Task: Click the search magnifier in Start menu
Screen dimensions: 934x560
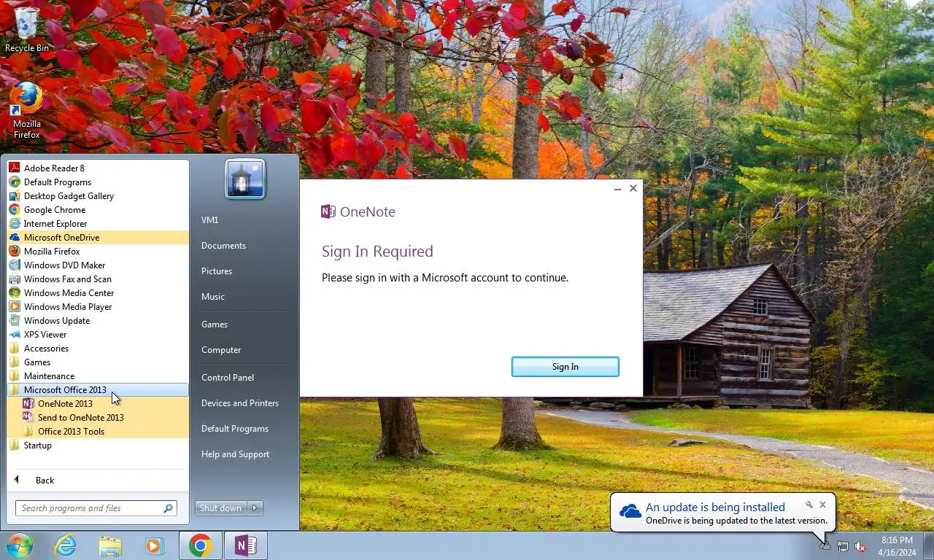Action: (168, 509)
